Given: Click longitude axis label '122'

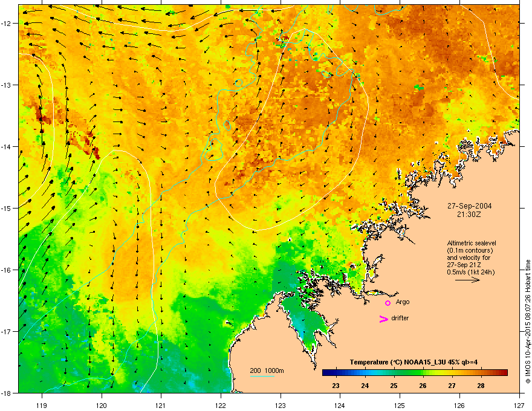Looking at the screenshot, I should pyautogui.click(x=221, y=405).
